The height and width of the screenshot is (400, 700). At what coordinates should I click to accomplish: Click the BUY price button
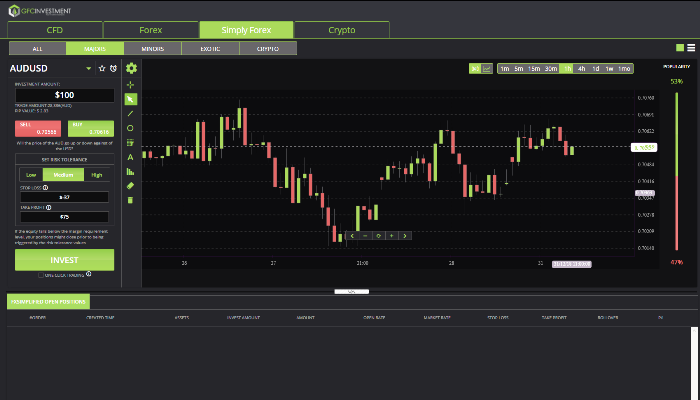pos(91,129)
